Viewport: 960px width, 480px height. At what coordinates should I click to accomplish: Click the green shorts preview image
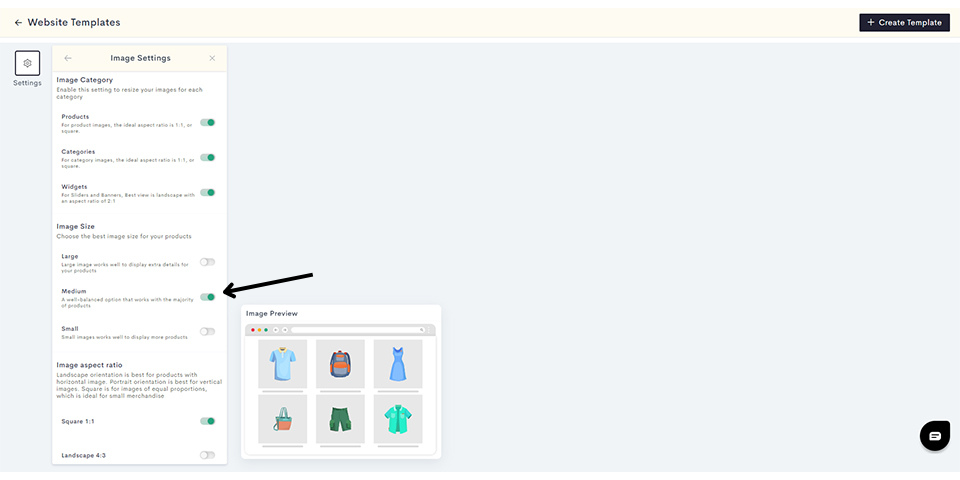[x=340, y=419]
